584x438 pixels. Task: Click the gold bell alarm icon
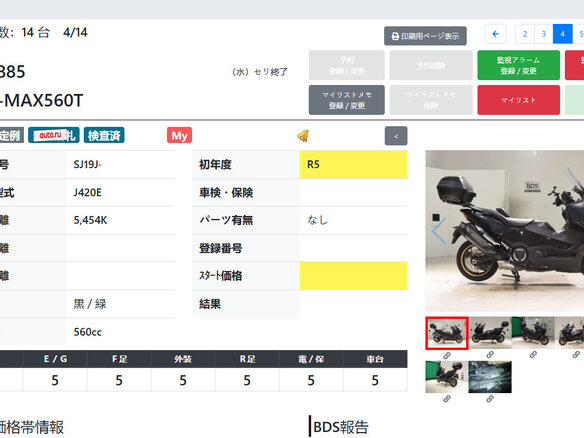[x=303, y=136]
